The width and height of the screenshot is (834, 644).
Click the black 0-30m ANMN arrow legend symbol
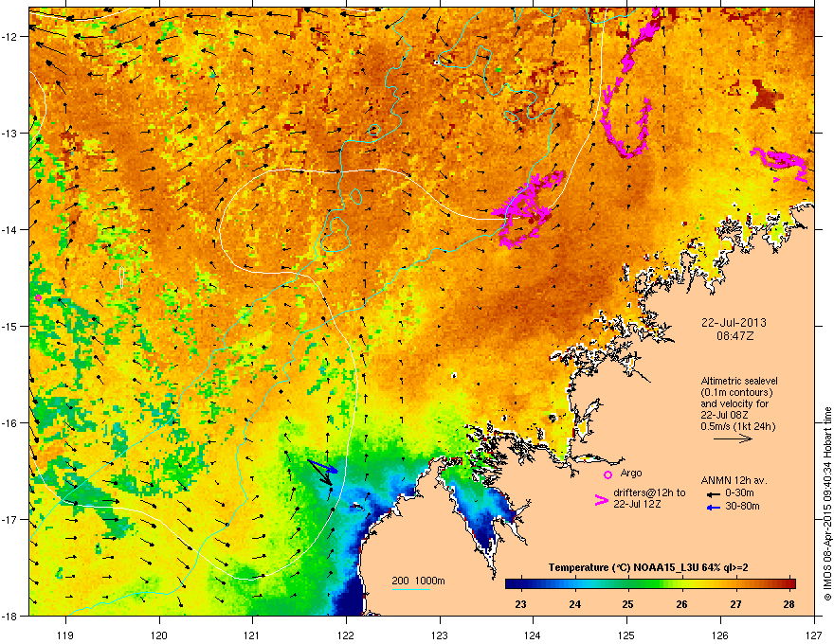(714, 493)
